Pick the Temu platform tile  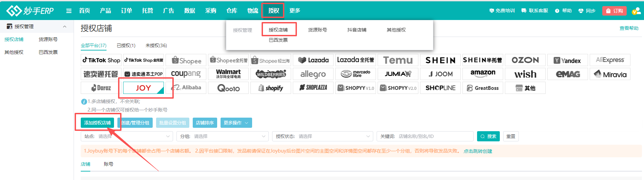tap(398, 60)
